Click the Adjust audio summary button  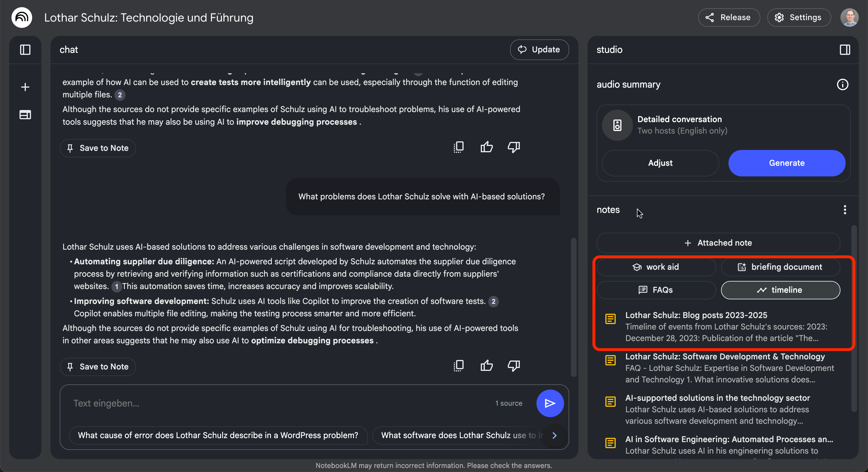click(660, 163)
